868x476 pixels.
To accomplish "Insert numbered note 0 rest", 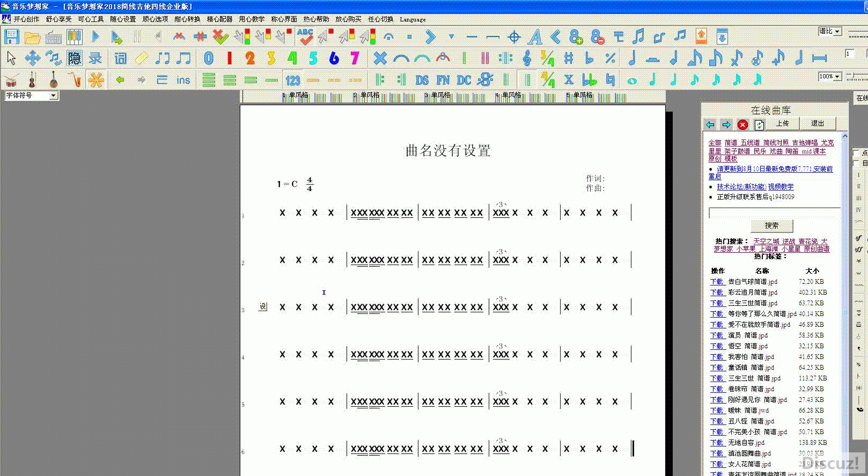I will pyautogui.click(x=209, y=58).
